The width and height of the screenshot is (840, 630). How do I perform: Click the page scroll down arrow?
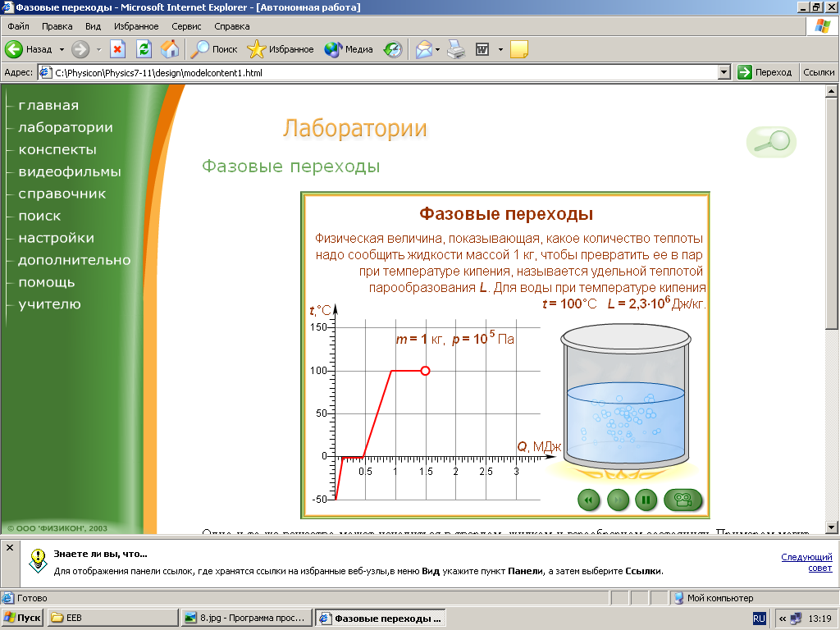[x=832, y=527]
